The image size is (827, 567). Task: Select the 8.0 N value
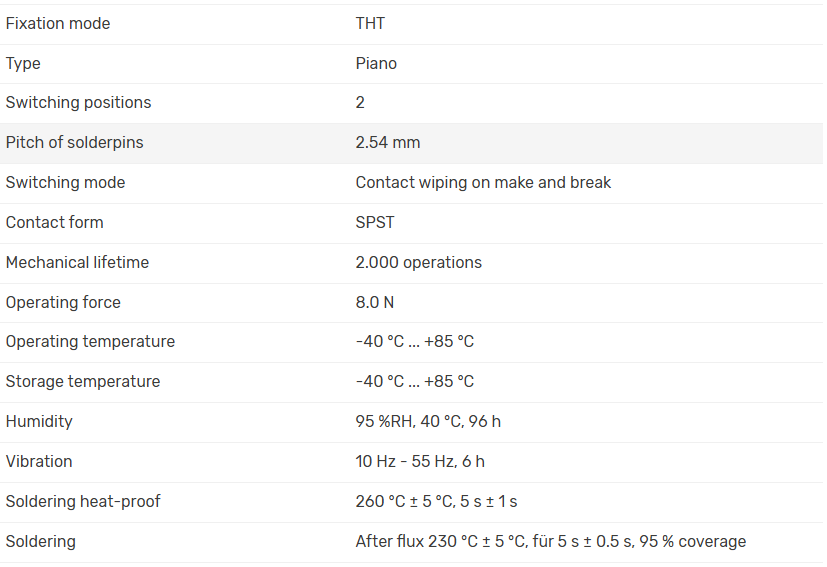tap(375, 302)
